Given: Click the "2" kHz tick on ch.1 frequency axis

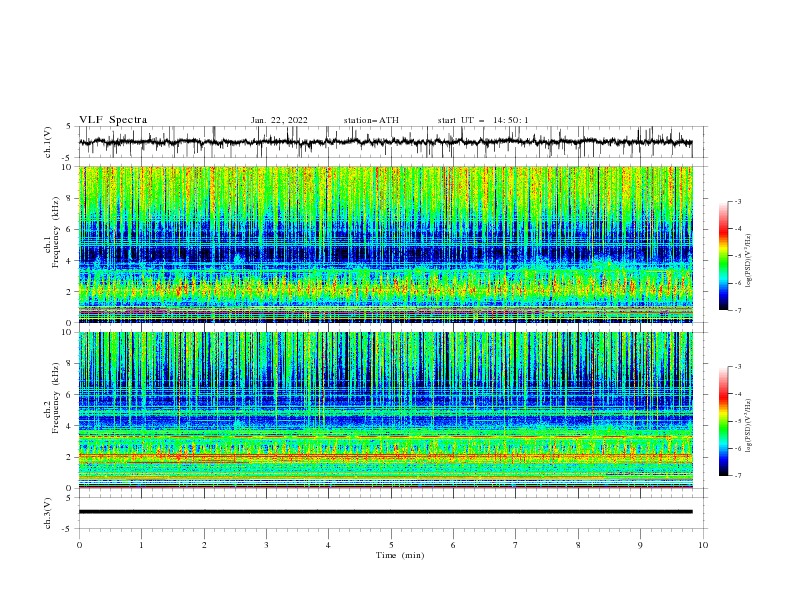Looking at the screenshot, I should click(70, 292).
